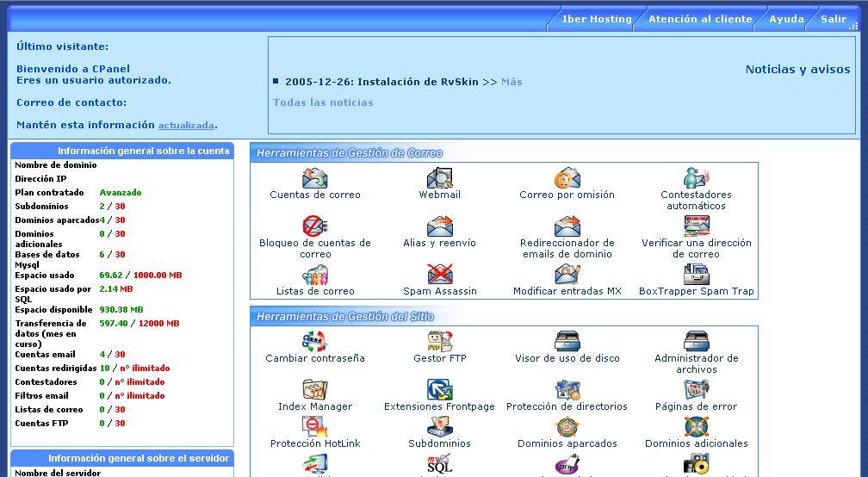The width and height of the screenshot is (868, 477).
Task: Click the 'Herramientas de Gestión del Sitio' header
Action: tap(344, 317)
